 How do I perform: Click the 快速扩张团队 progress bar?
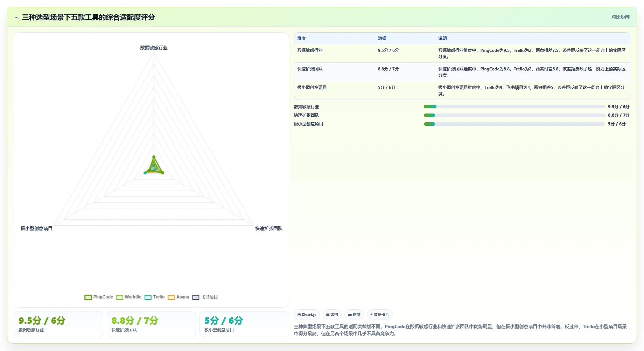tap(514, 115)
